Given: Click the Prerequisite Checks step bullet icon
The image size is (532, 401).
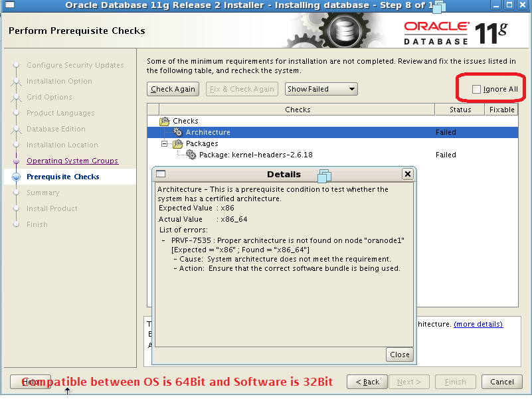Looking at the screenshot, I should (x=16, y=177).
